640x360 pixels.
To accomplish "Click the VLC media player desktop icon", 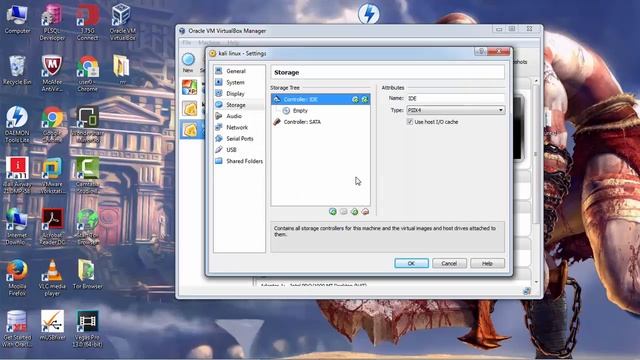I will (x=52, y=278).
